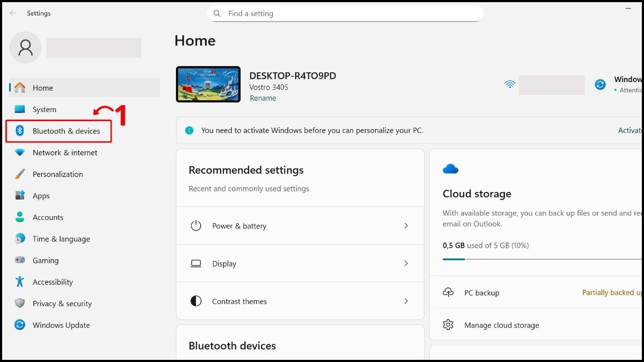This screenshot has height=362, width=644.
Task: Expand Contrast themes chevron
Action: (406, 301)
